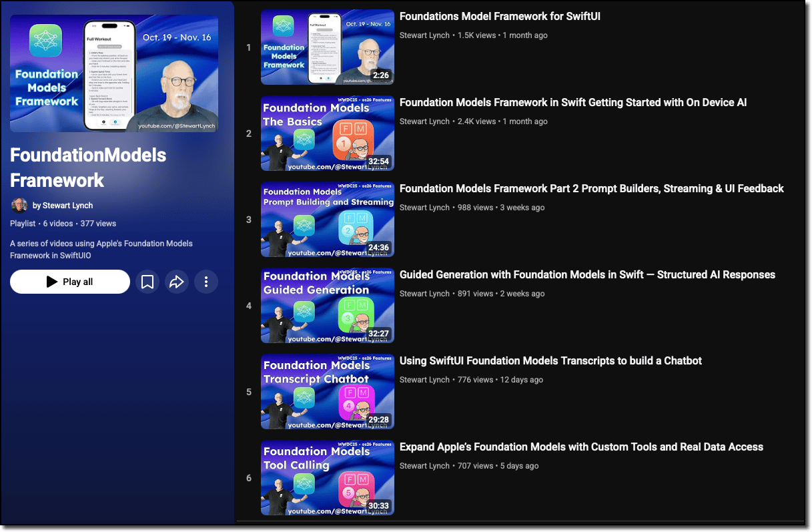Viewport: 812px width, 532px height.
Task: Open the 'Guided Generation' video thumbnail
Action: (327, 306)
